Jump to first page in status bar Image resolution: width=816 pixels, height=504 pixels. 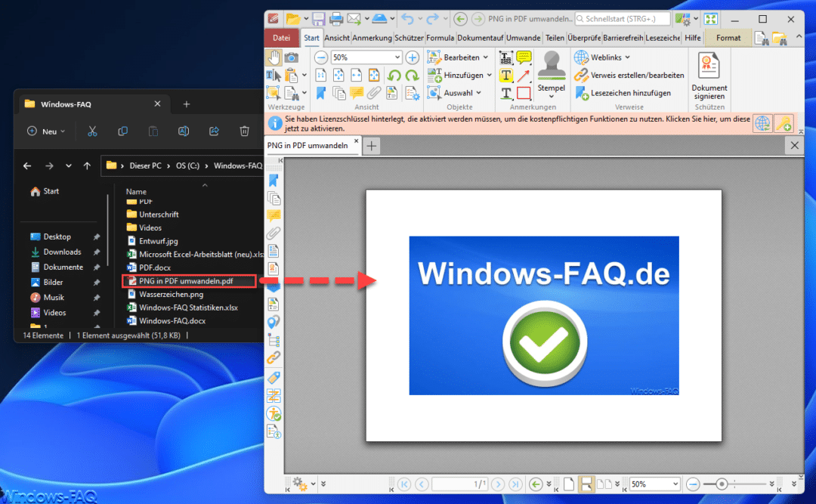click(403, 484)
